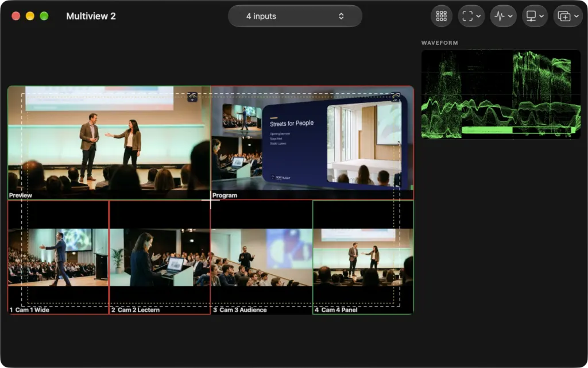Select the Cam 3 Audience input
The width and height of the screenshot is (588, 368).
261,257
